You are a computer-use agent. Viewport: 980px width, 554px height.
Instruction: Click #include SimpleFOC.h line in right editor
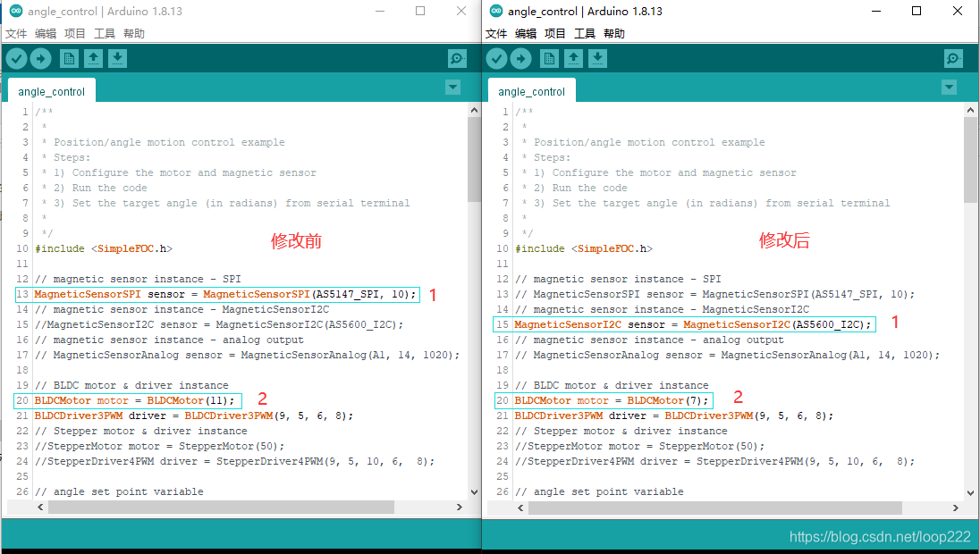[x=584, y=248]
